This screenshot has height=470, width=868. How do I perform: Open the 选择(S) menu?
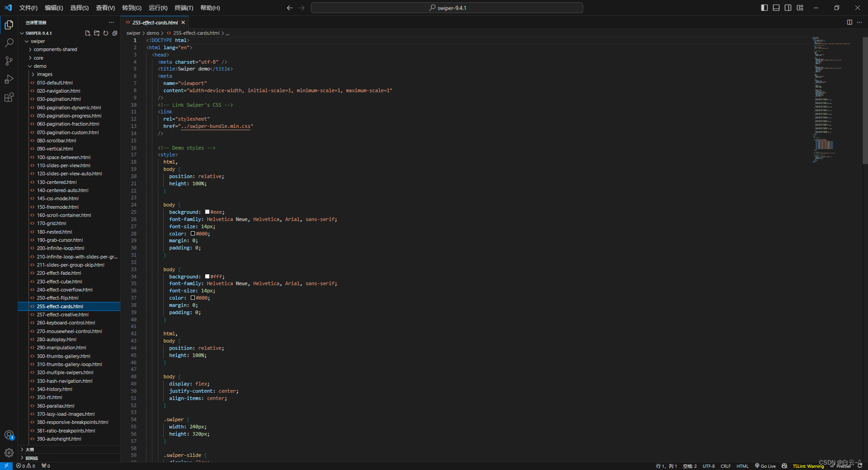(x=79, y=8)
